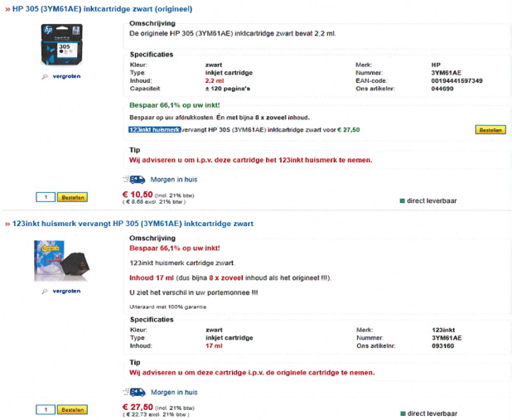The width and height of the screenshot is (512, 420).
Task: Follow the highlighted '123inkt huismerk' link
Action: pos(154,130)
